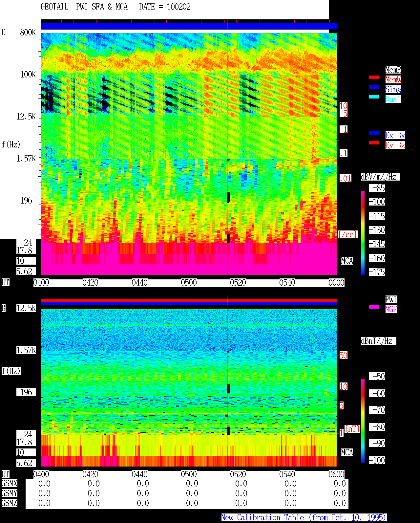
Task: Click the dBV/m electric field color bar
Action: (x=363, y=232)
